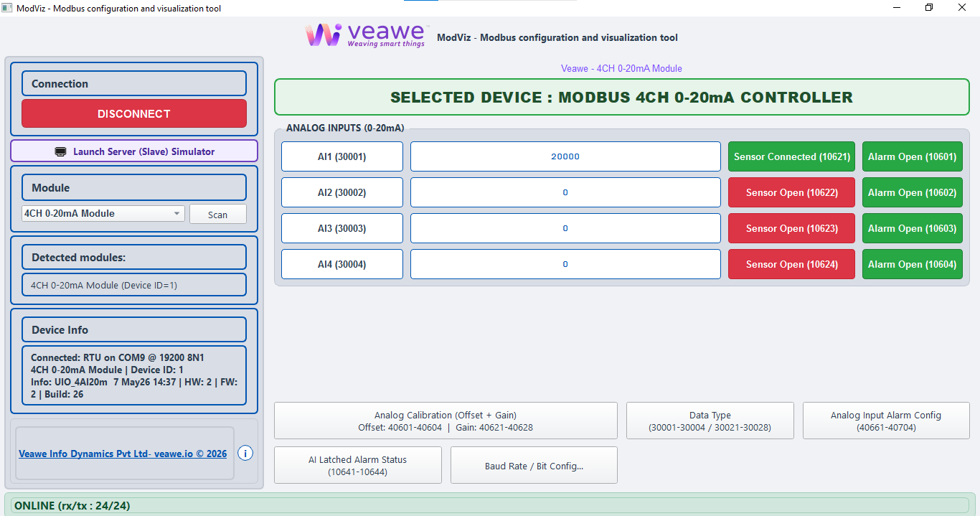
Task: Select detected module Device ID=1
Action: [134, 285]
